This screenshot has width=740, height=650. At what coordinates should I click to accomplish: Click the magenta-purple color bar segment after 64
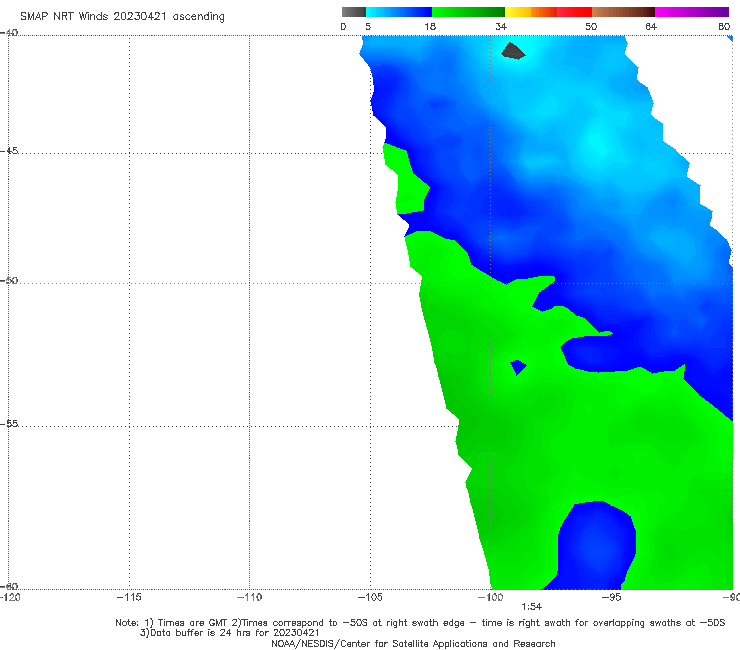[692, 12]
